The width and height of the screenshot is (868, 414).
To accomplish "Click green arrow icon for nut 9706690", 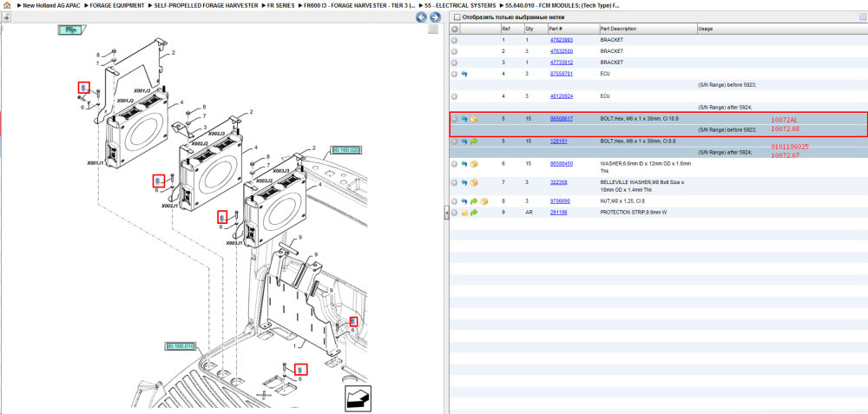I will [474, 201].
